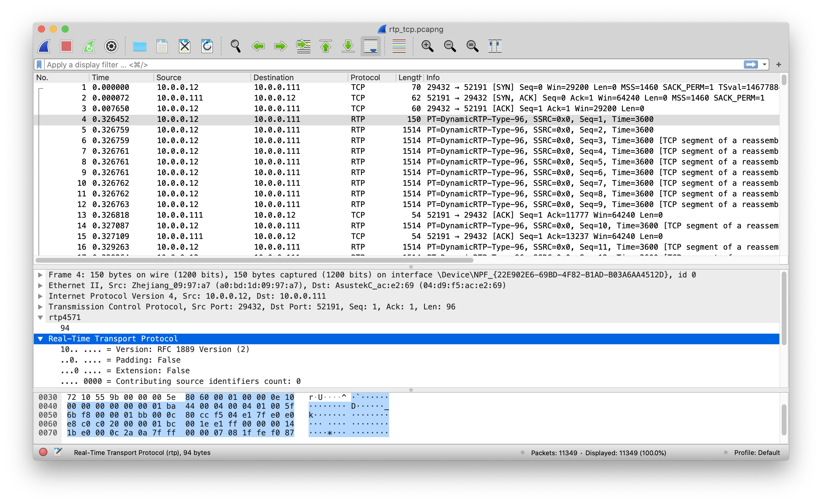Open display filter history dropdown arrow

pyautogui.click(x=764, y=65)
